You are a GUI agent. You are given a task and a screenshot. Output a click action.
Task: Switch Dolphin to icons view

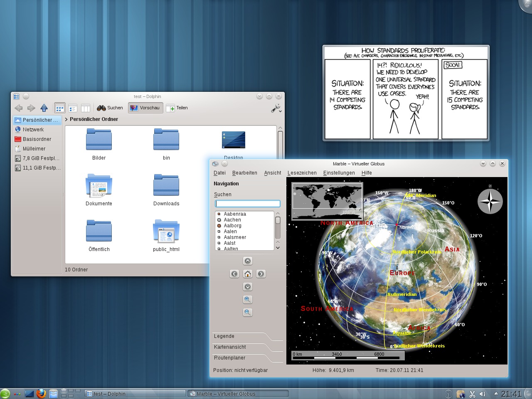pos(60,108)
